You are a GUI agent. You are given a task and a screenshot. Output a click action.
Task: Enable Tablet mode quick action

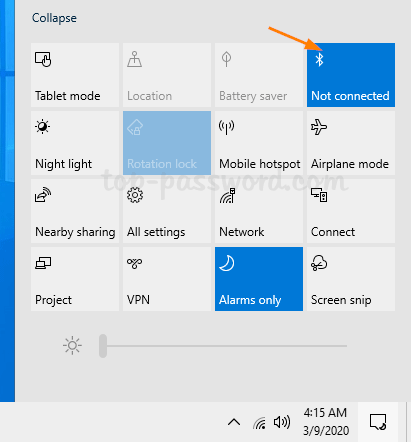[75, 75]
